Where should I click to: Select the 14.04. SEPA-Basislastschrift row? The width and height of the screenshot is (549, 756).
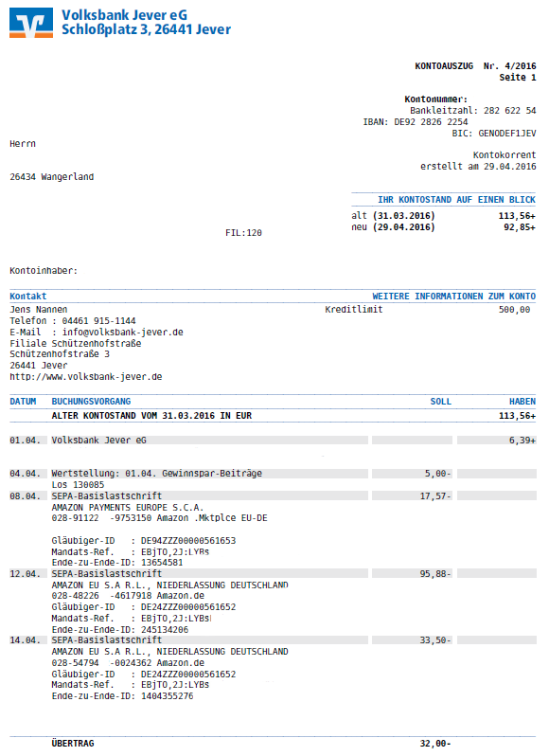click(x=273, y=639)
